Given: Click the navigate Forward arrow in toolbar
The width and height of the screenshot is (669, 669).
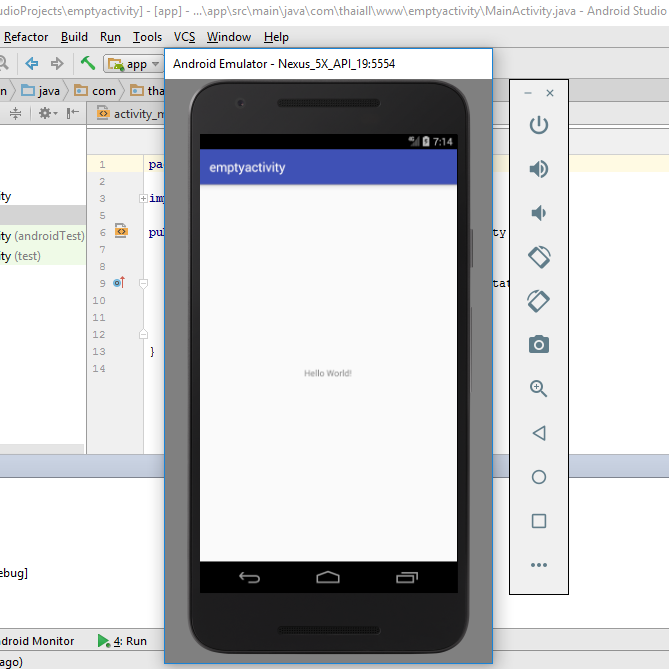Looking at the screenshot, I should click(57, 64).
